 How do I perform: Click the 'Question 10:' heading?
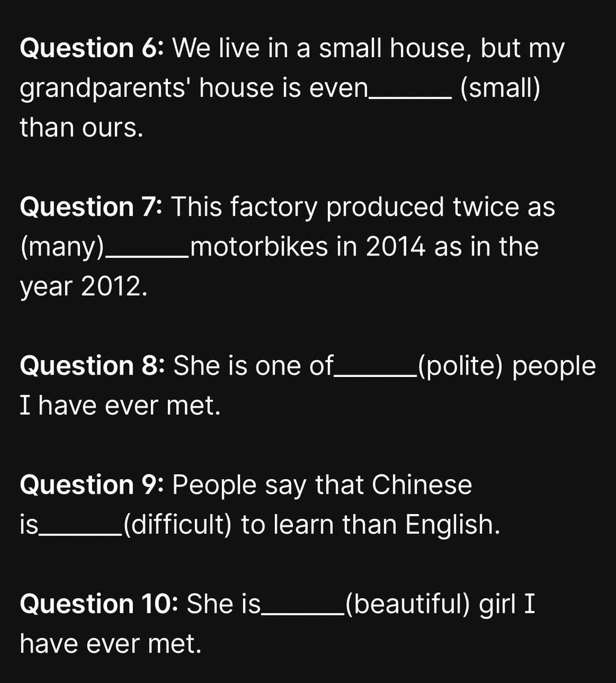(x=99, y=604)
